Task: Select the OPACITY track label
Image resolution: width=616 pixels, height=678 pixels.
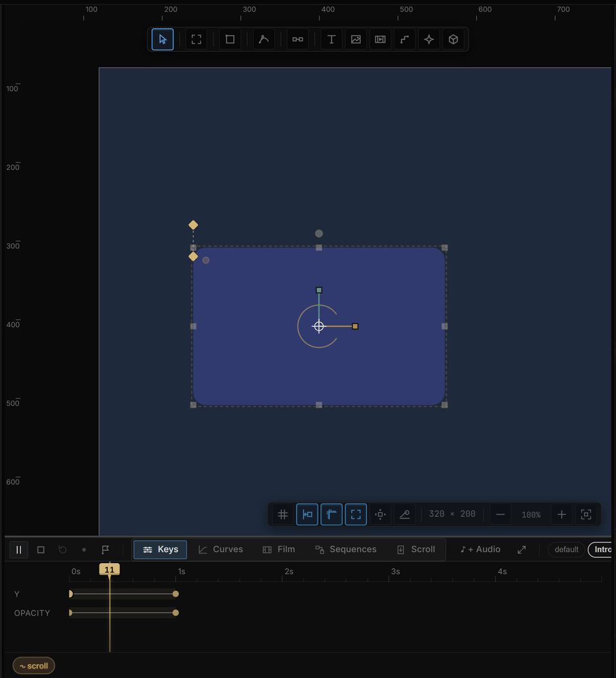Action: point(32,613)
